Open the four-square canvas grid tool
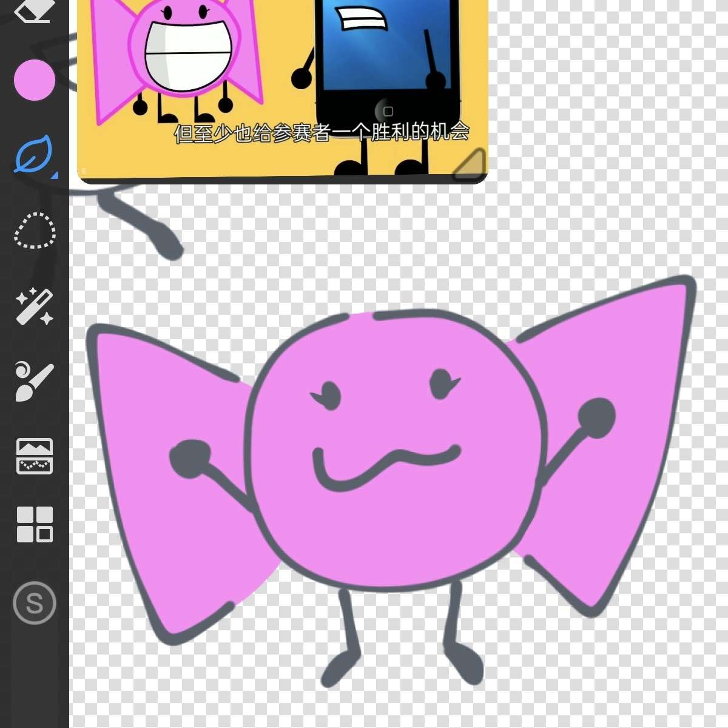Viewport: 728px width, 728px height. pyautogui.click(x=35, y=524)
